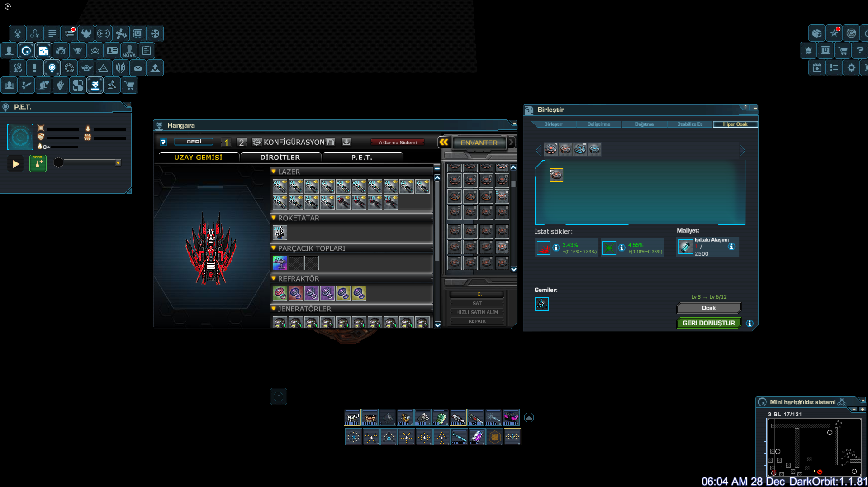Click the radiation fan icon
The width and height of the screenshot is (868, 487).
[155, 33]
